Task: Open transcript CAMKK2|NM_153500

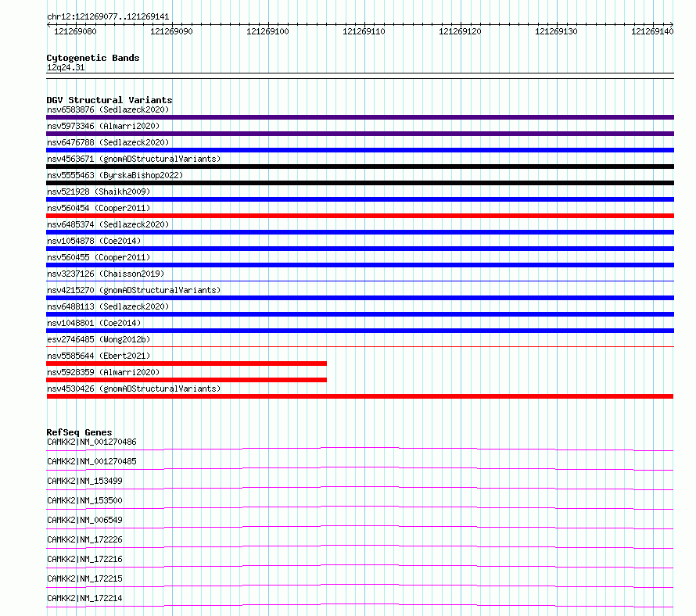Action: (x=84, y=500)
